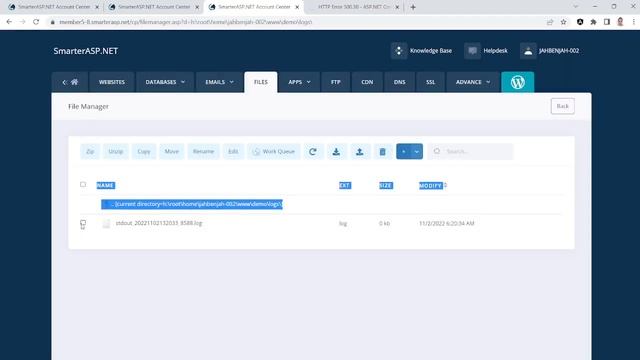Viewport: 640px width, 360px height.
Task: Click the browser address bar URL
Action: (186, 22)
